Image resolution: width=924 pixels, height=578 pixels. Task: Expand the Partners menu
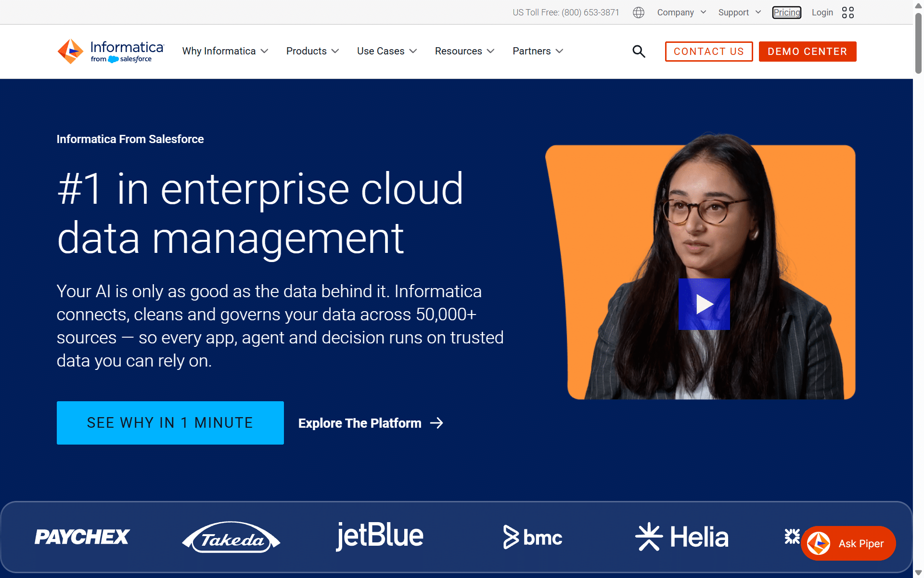[538, 51]
